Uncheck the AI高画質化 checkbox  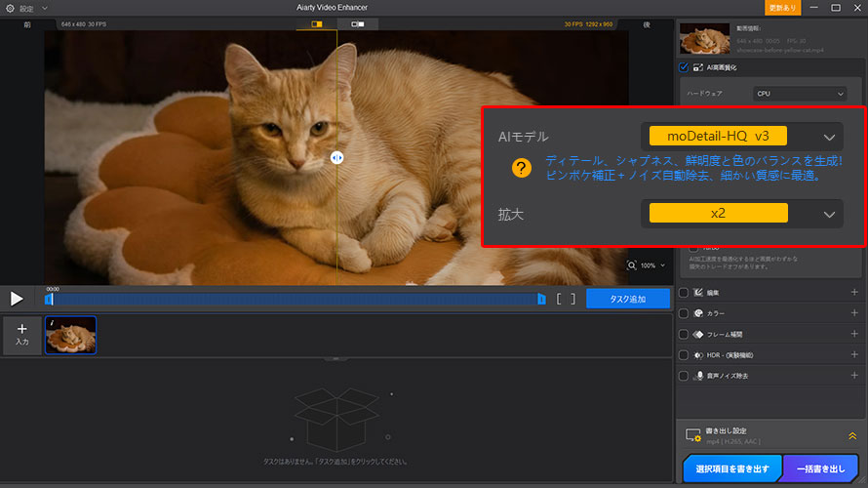coord(684,67)
